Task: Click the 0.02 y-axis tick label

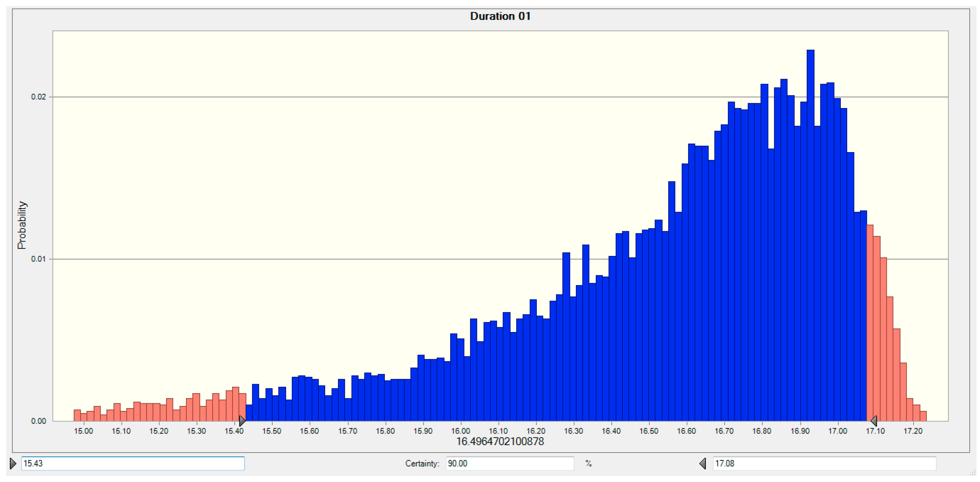Action: click(x=38, y=97)
